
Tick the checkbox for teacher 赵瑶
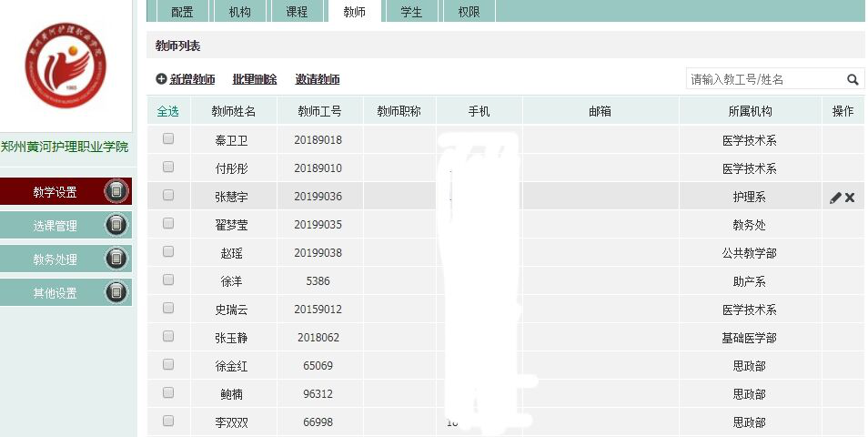pyautogui.click(x=167, y=252)
